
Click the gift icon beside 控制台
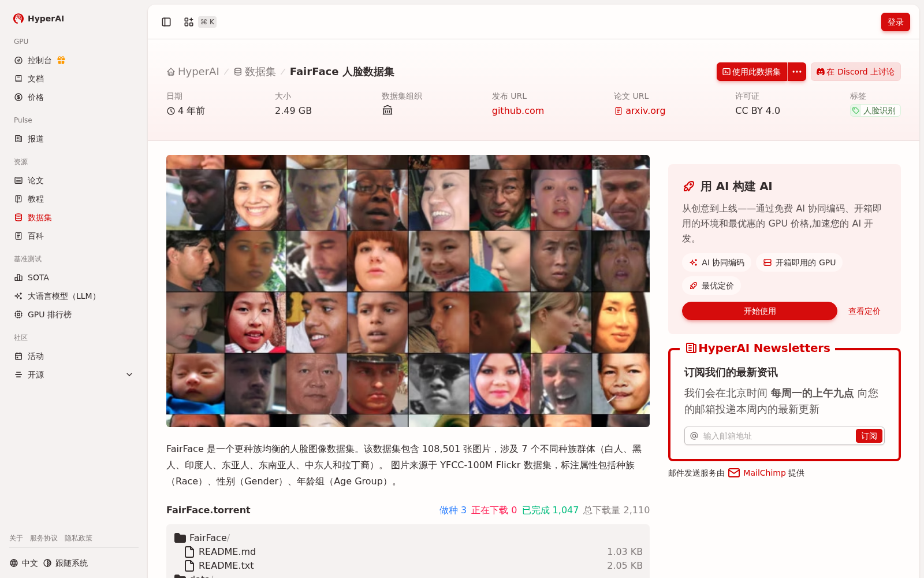(x=61, y=60)
